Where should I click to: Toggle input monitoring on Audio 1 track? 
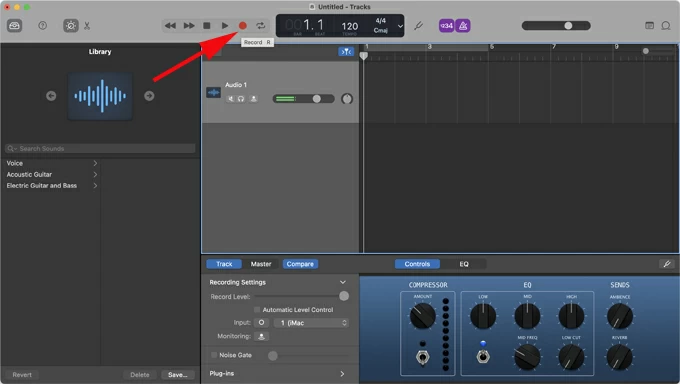click(x=254, y=99)
